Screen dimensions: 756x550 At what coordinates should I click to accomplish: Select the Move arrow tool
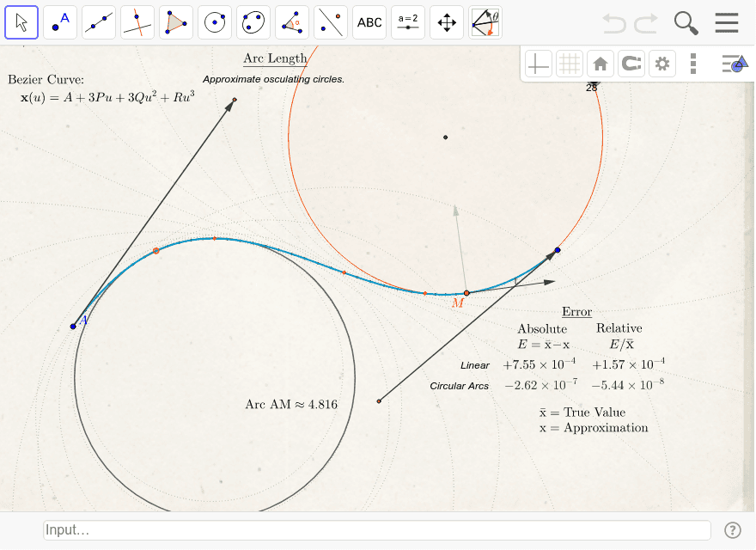(21, 22)
